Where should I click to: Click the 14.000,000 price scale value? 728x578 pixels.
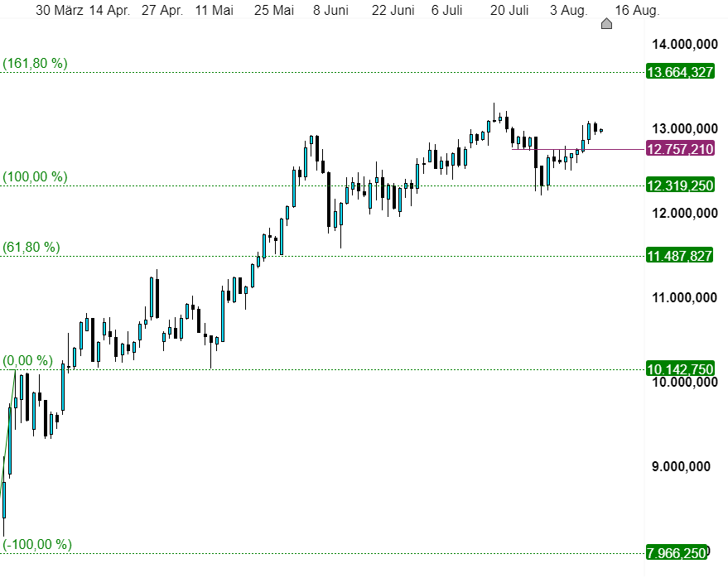tap(685, 45)
